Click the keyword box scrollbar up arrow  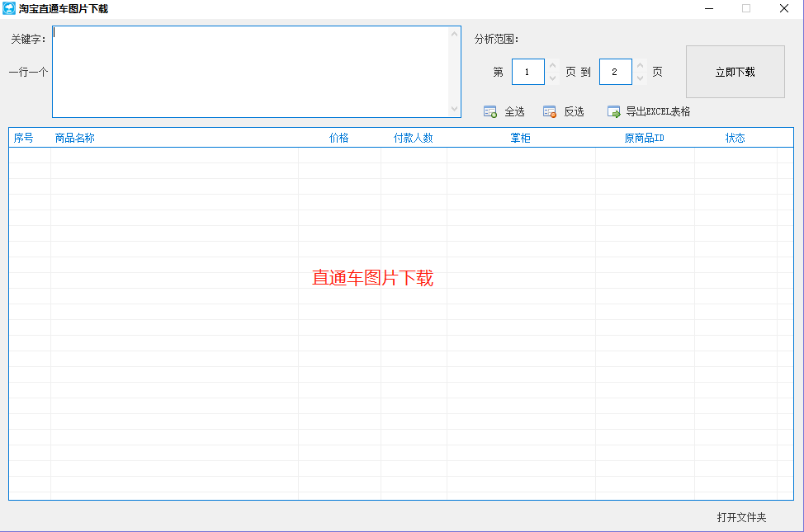click(x=455, y=33)
